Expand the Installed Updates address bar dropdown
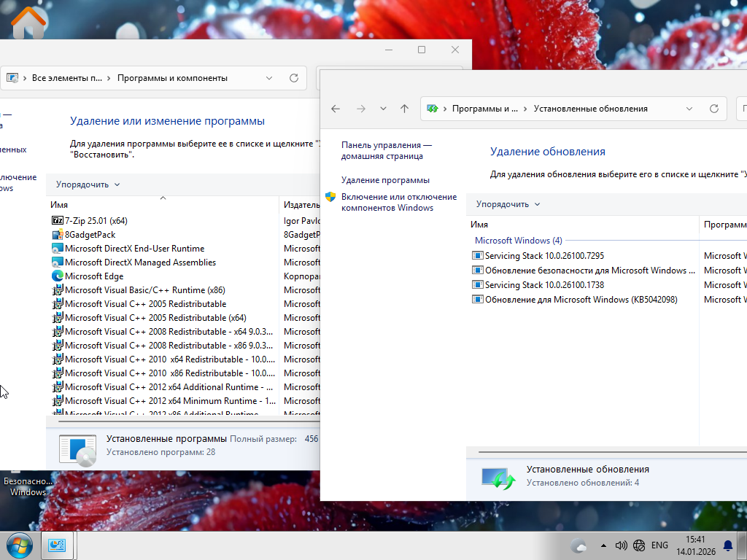The image size is (747, 560). (x=689, y=109)
